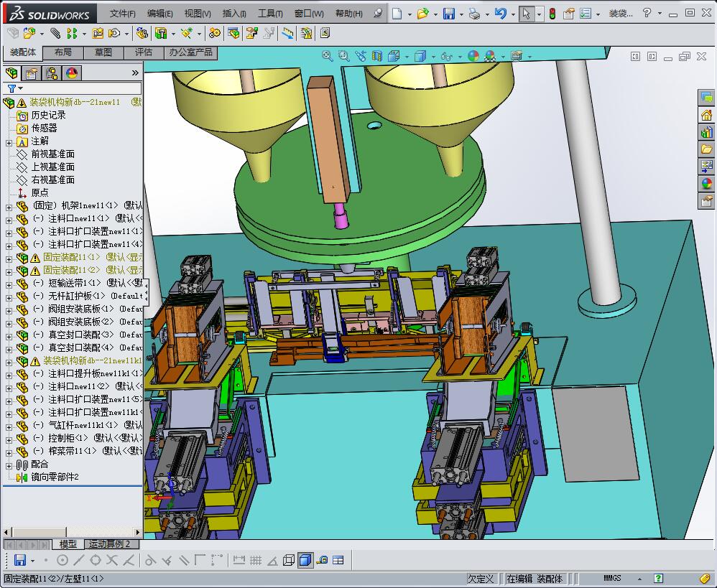
Task: Toggle the wireframe cube display icon
Action: pyautogui.click(x=289, y=560)
